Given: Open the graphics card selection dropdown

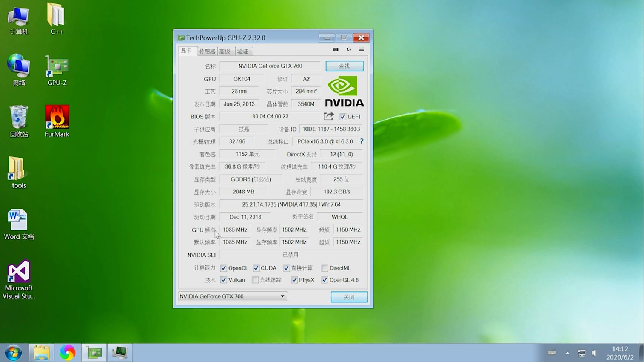Looking at the screenshot, I should tap(282, 296).
